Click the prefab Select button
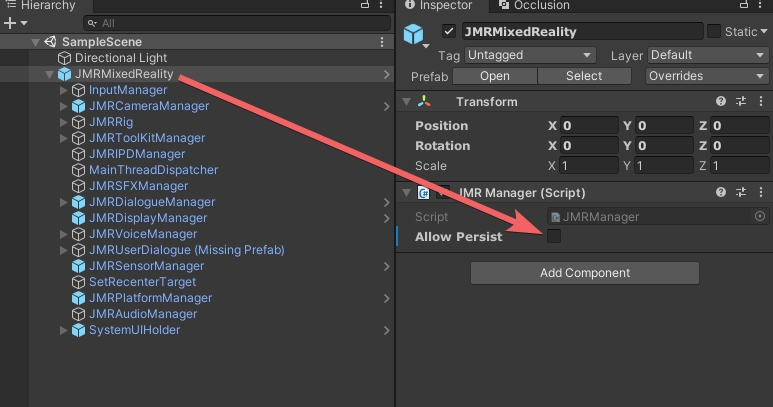Image resolution: width=773 pixels, height=407 pixels. click(584, 76)
